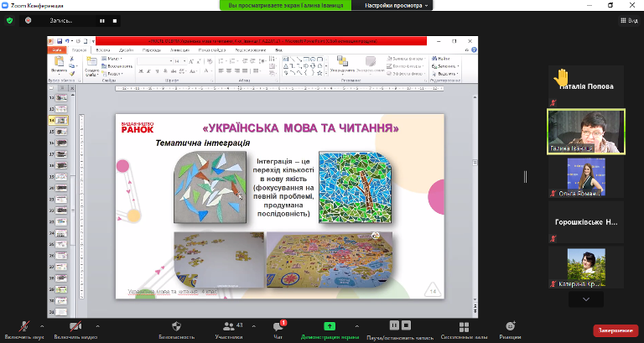The width and height of the screenshot is (644, 343).
Task: Switch to the Рецензирование ribbon tab
Action: tap(250, 50)
